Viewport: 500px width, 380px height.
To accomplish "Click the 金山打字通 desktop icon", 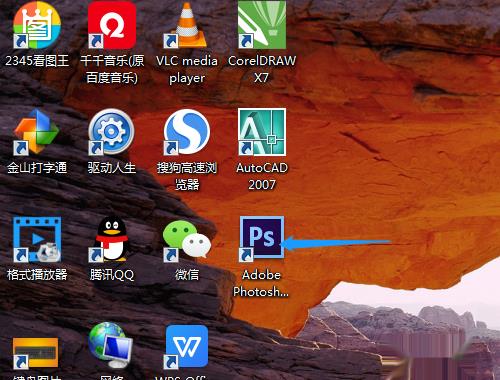I will [37, 132].
